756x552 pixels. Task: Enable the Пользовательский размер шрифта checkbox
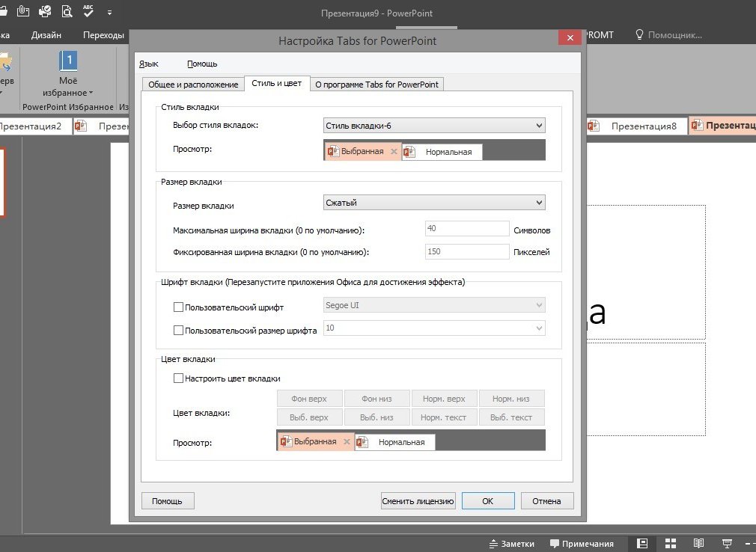[178, 330]
